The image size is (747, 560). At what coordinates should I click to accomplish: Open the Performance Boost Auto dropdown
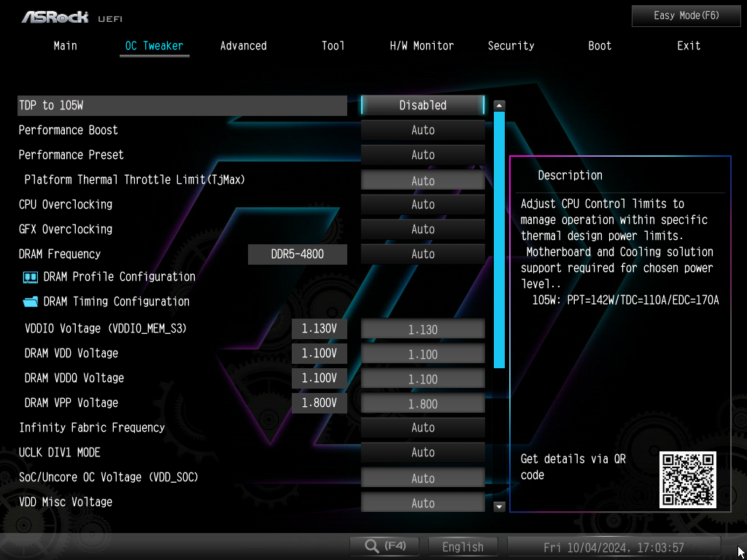coord(422,131)
